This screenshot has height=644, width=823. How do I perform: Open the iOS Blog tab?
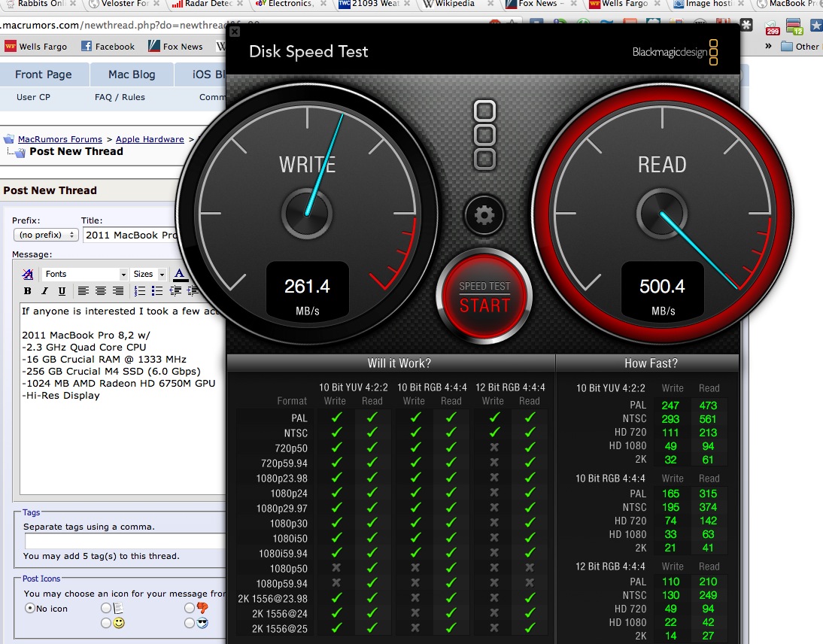tap(201, 74)
